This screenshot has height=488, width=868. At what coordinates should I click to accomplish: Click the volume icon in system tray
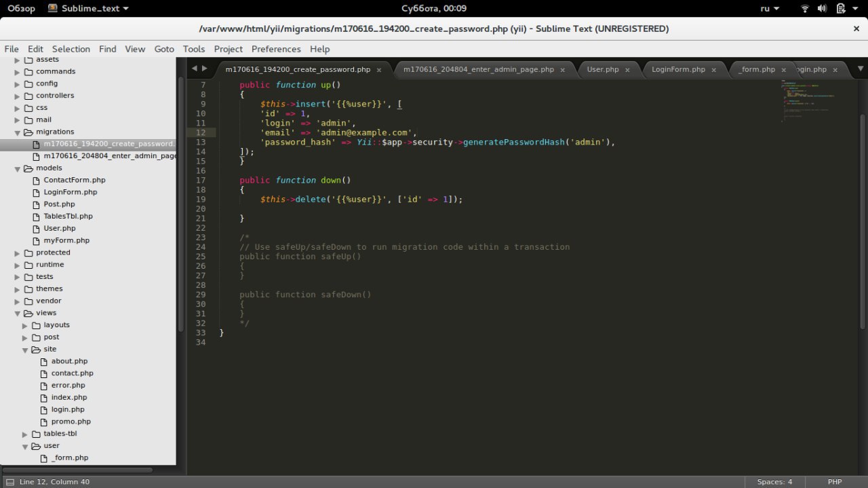823,9
